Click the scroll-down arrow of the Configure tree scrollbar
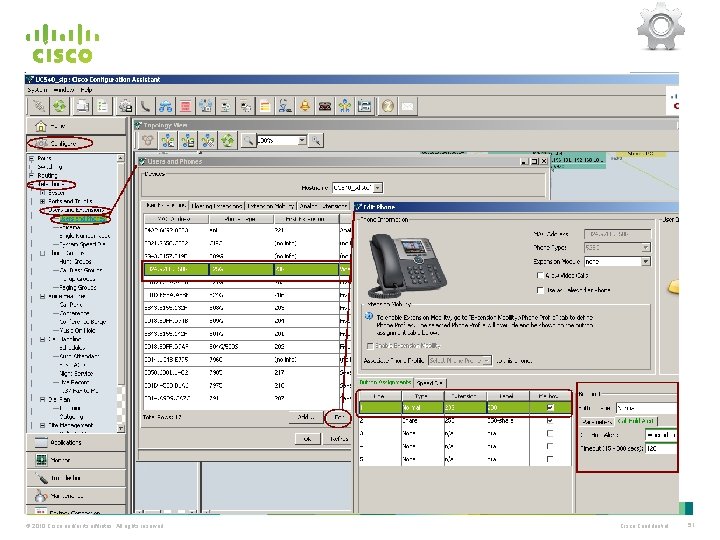This screenshot has height=540, width=720. [x=120, y=428]
